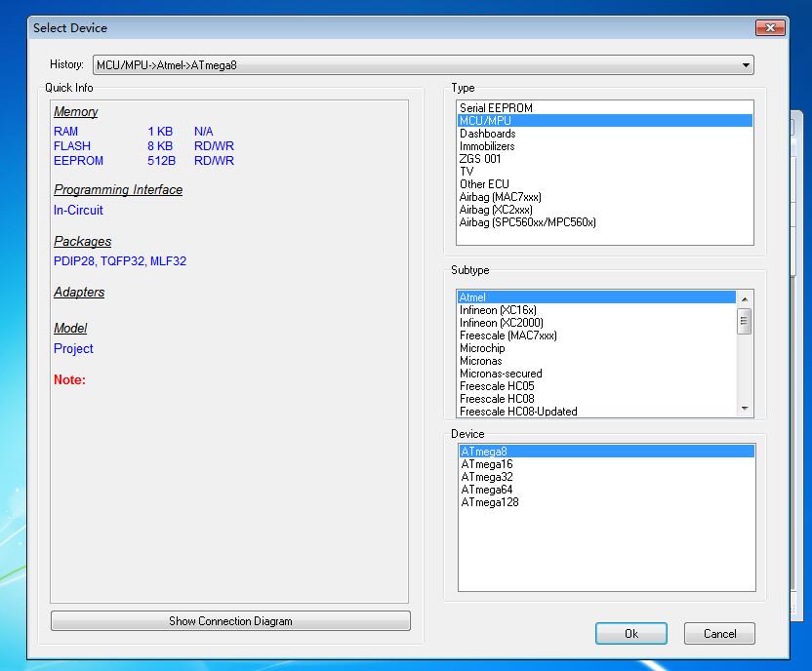Close the Select Device dialog
Image resolution: width=812 pixels, height=671 pixels.
(770, 28)
